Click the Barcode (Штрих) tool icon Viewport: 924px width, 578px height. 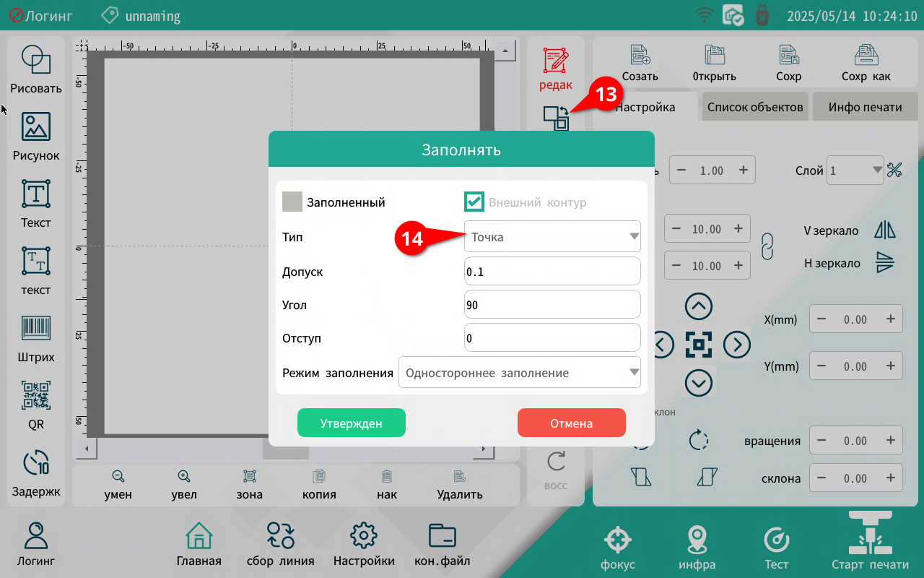tap(35, 329)
